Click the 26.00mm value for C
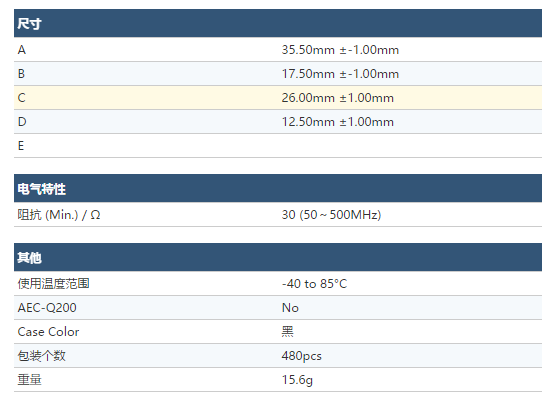The image size is (557, 404). click(x=337, y=98)
